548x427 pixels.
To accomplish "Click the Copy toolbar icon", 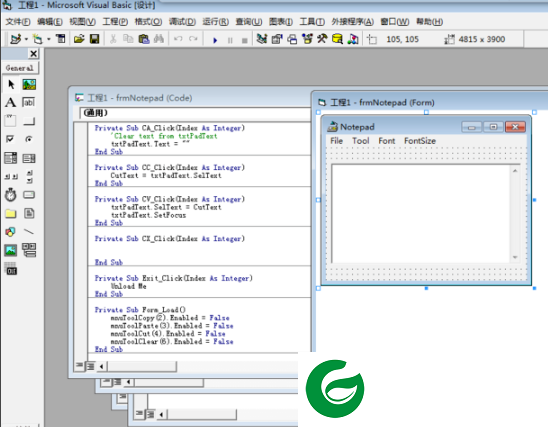I will (128, 39).
